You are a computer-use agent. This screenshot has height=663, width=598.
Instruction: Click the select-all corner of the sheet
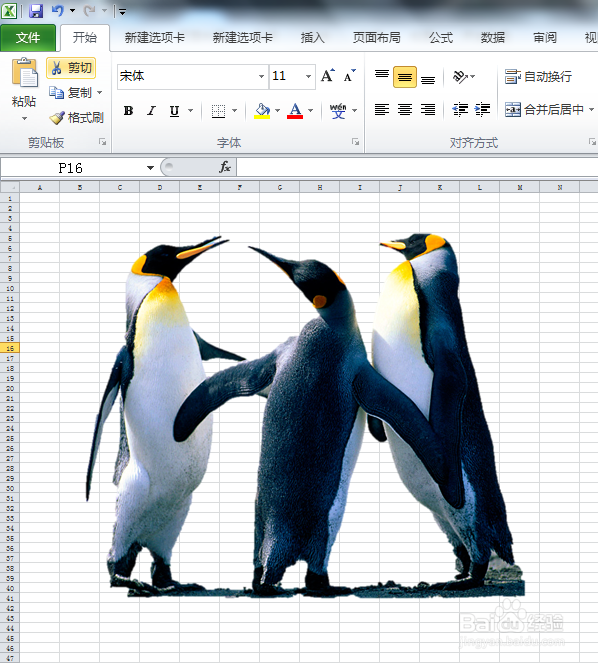coord(10,187)
